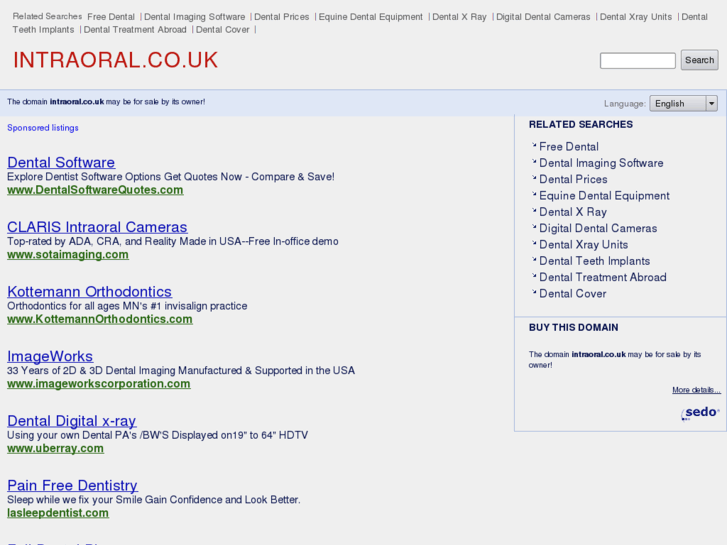The height and width of the screenshot is (545, 727).
Task: Open top bar link Dental Imaging Software
Action: point(194,17)
